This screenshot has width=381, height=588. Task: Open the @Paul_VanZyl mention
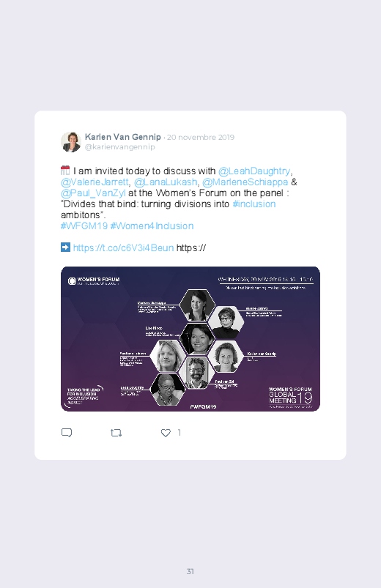pos(93,193)
